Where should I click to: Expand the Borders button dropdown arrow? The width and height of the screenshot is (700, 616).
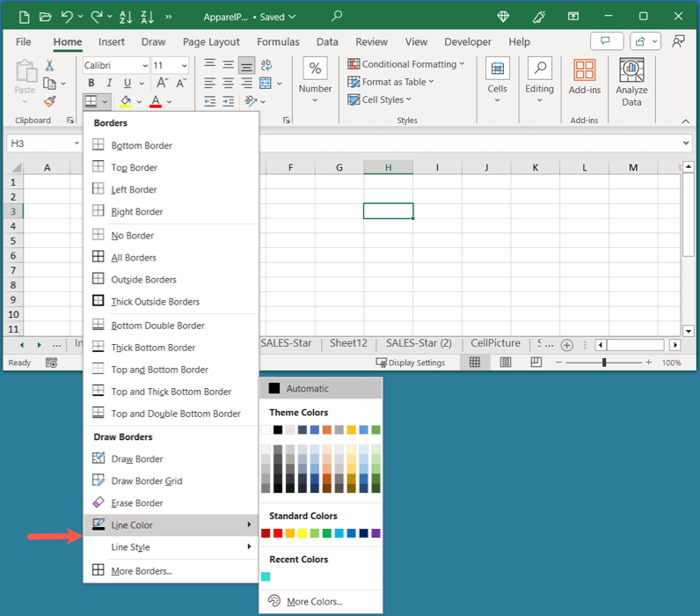point(105,102)
